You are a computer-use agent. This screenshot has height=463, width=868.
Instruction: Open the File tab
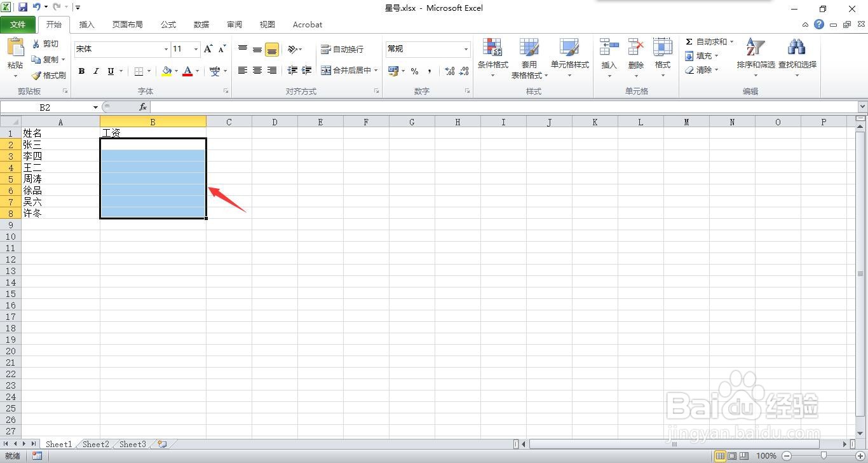[x=18, y=25]
